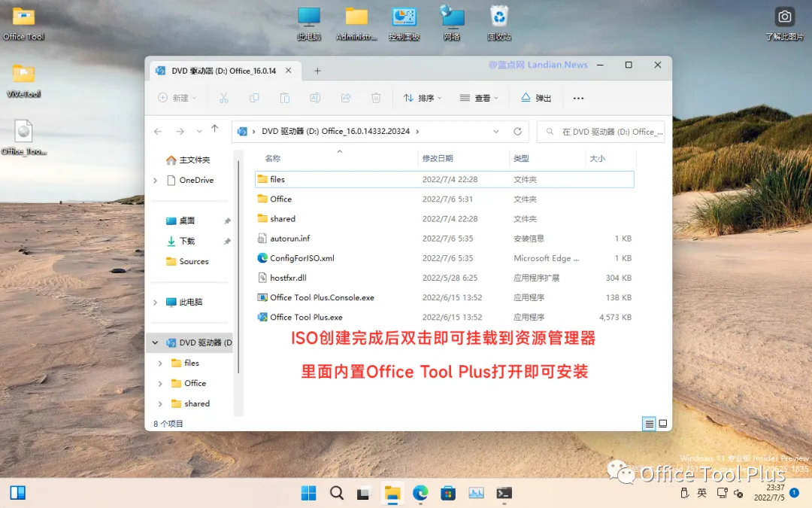Open Sources folder in sidebar
The width and height of the screenshot is (812, 508).
(x=187, y=262)
